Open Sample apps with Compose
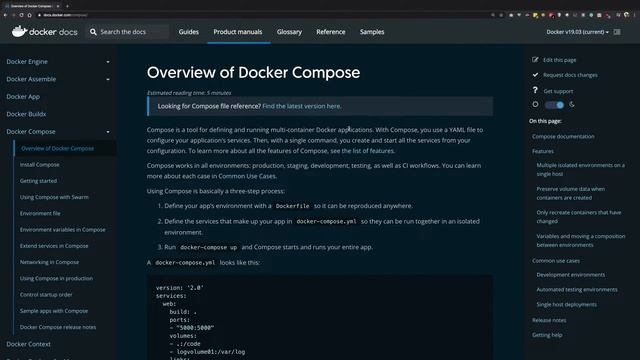This screenshot has height=360, width=640. coord(54,311)
